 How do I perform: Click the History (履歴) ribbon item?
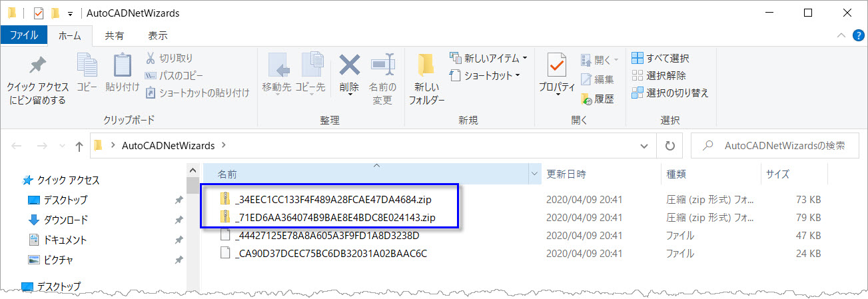point(598,99)
